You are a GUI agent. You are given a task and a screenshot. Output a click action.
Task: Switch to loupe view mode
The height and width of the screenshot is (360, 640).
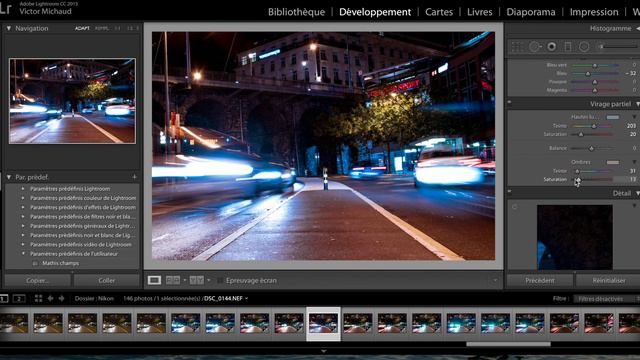coord(154,280)
